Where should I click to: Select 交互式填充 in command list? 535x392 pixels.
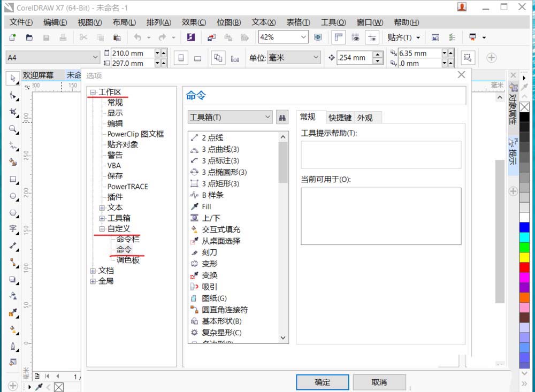(221, 229)
